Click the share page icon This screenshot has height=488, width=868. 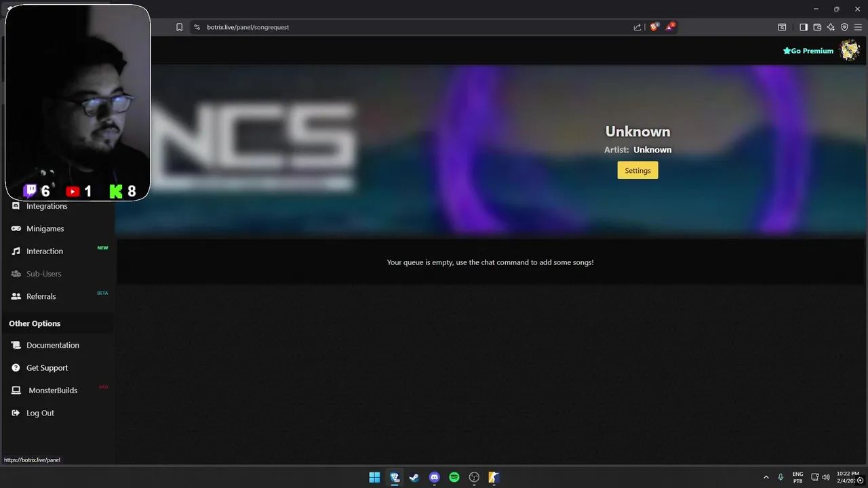(x=637, y=27)
